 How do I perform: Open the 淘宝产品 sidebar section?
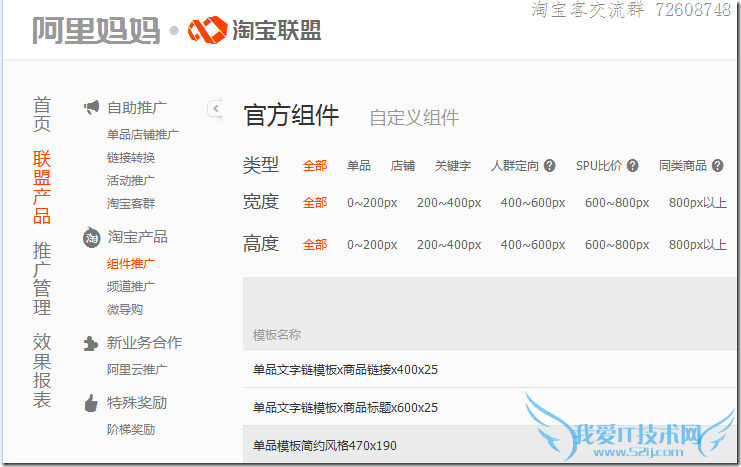click(138, 237)
